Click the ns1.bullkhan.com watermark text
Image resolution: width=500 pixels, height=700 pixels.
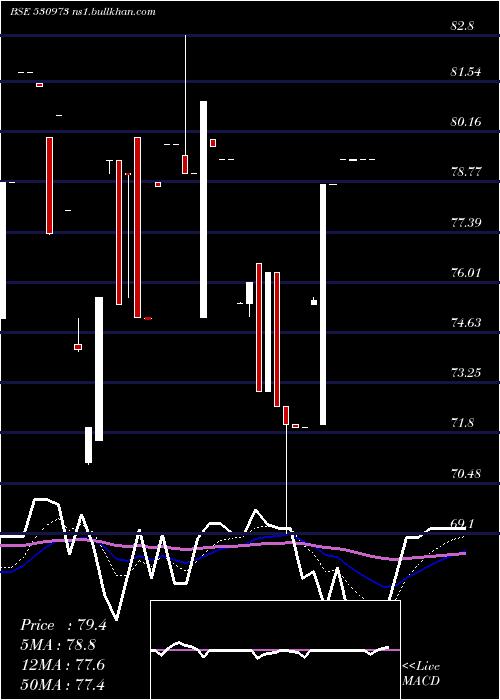tap(113, 12)
